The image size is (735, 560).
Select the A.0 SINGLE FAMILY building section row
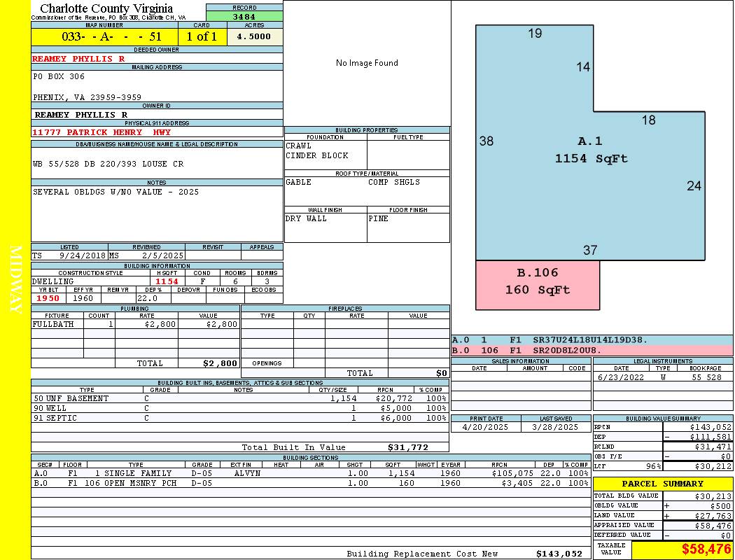click(x=311, y=473)
